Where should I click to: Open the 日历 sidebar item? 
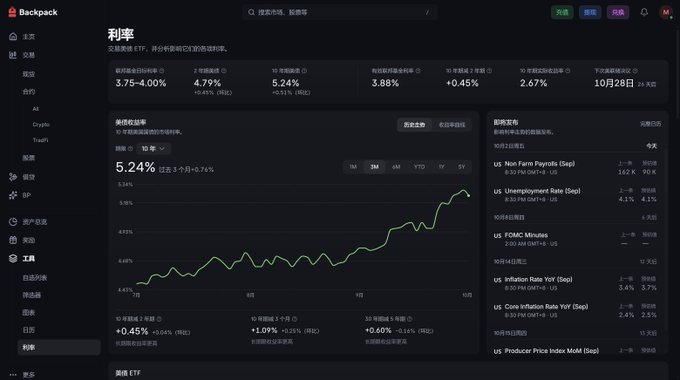click(29, 330)
